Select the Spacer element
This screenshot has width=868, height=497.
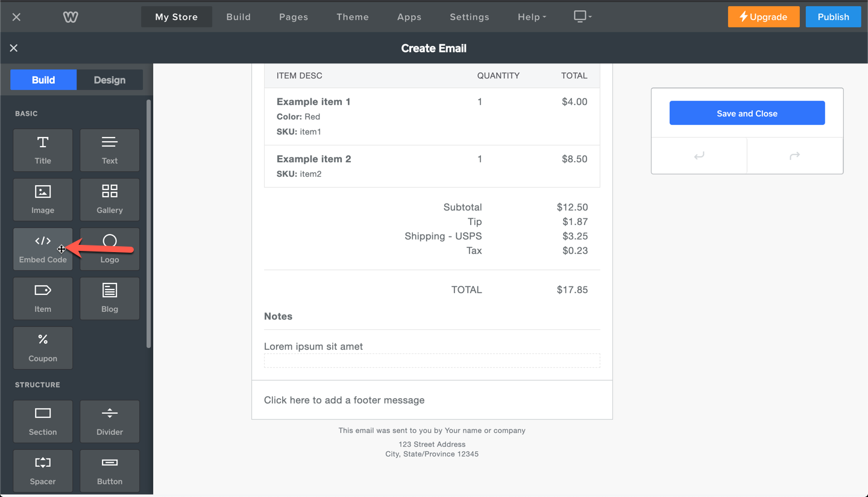point(43,471)
